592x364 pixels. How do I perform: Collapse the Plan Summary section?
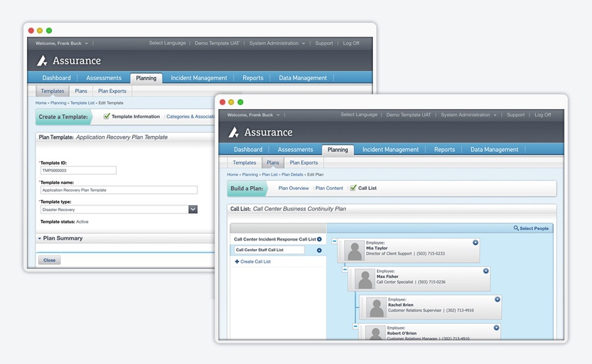(39, 239)
